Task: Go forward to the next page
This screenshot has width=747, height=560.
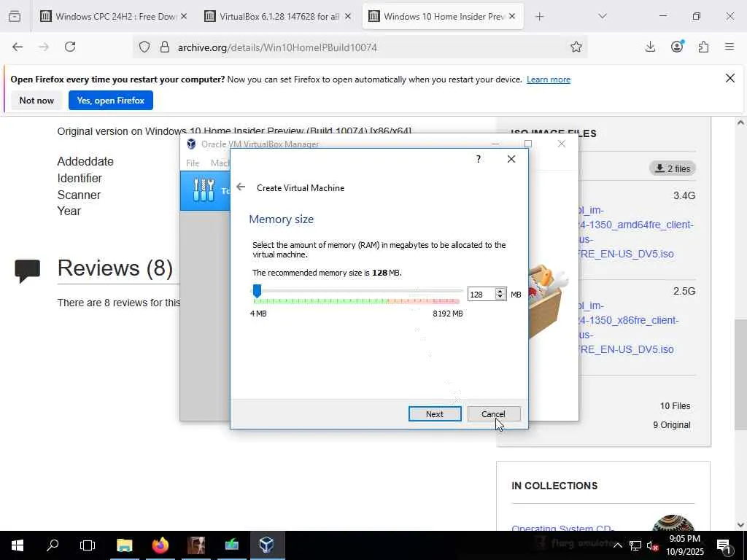Action: coord(44,47)
